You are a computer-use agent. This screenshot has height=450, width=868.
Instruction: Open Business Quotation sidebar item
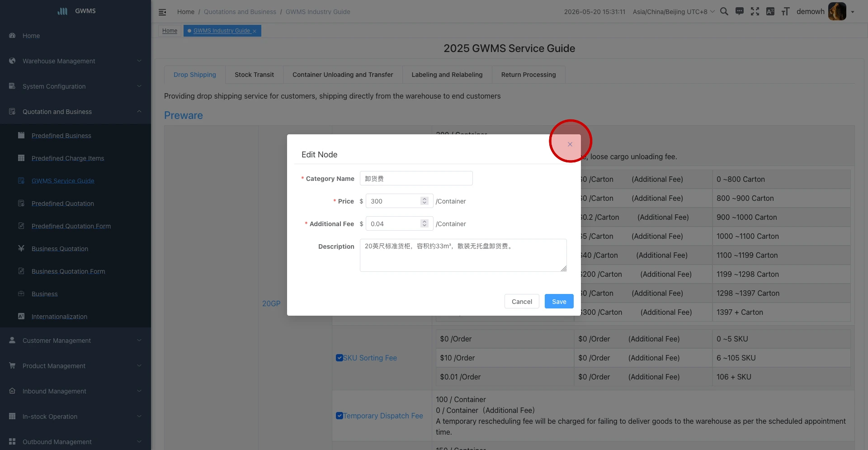[x=75, y=249]
